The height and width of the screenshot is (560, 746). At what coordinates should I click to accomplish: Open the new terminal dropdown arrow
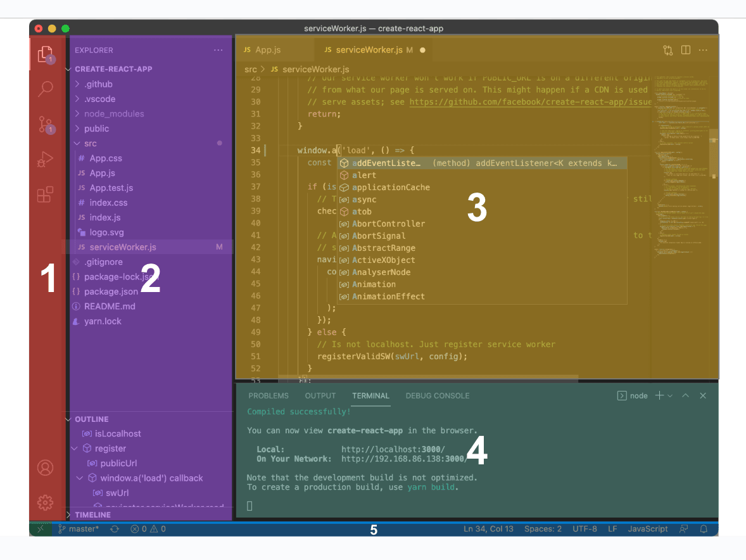click(x=670, y=396)
